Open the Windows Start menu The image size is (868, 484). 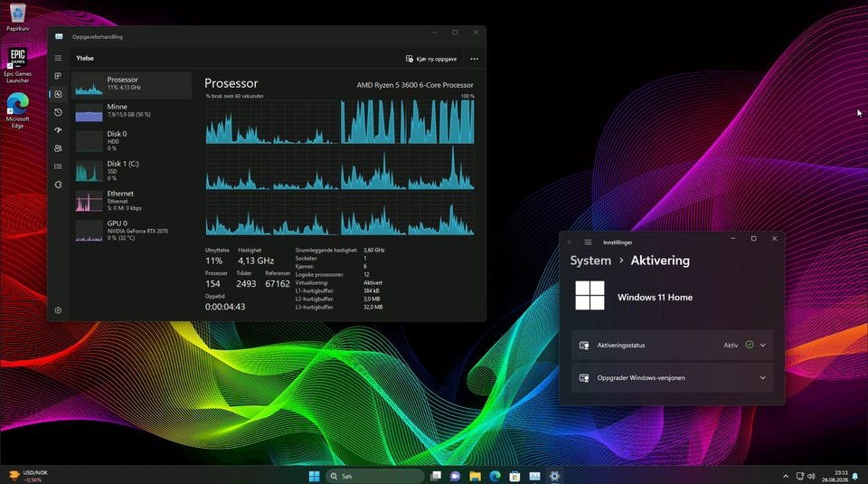pyautogui.click(x=314, y=476)
